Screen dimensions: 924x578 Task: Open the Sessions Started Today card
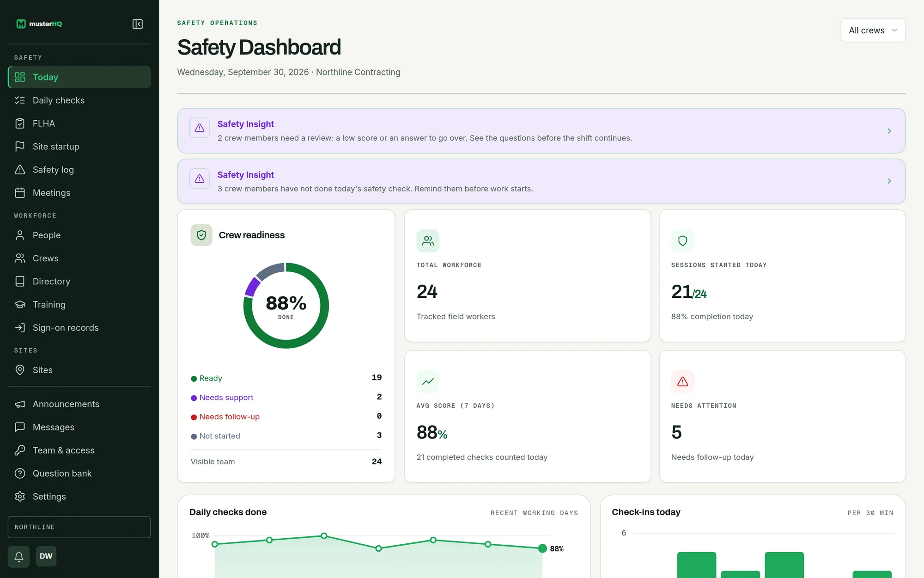[x=782, y=276]
